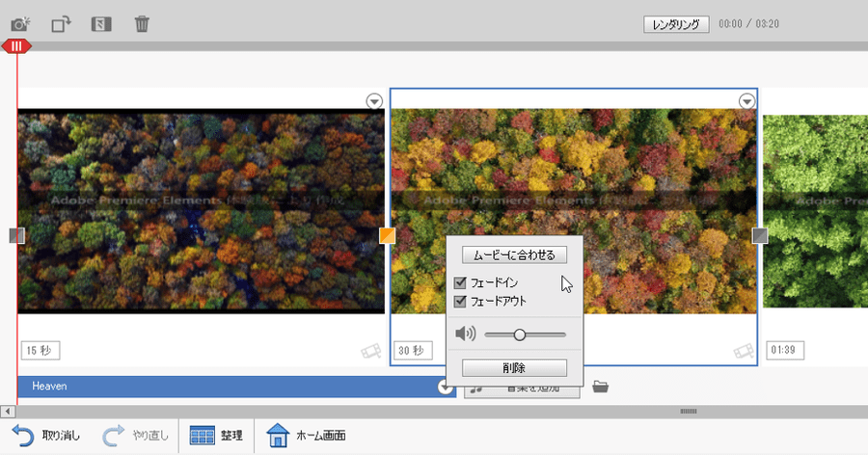The height and width of the screenshot is (455, 868).
Task: Click film icon on first clip
Action: [x=371, y=351]
